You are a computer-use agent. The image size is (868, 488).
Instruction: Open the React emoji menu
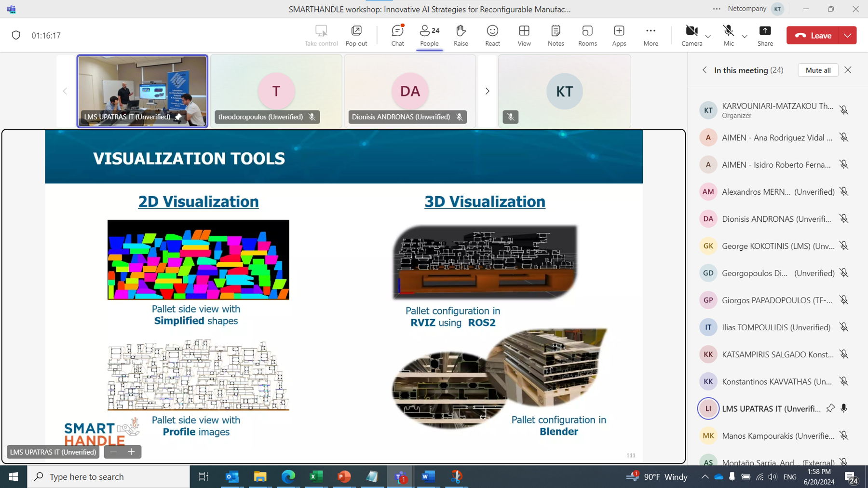tap(492, 35)
